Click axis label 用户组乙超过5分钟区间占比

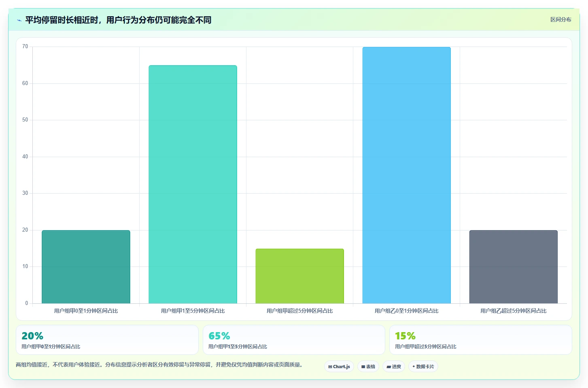[513, 311]
